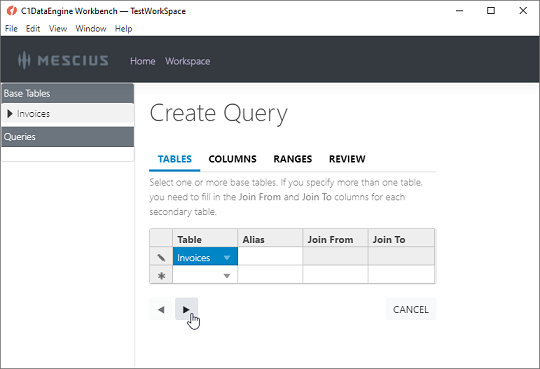540x369 pixels.
Task: Open the Home link
Action: pos(143,61)
